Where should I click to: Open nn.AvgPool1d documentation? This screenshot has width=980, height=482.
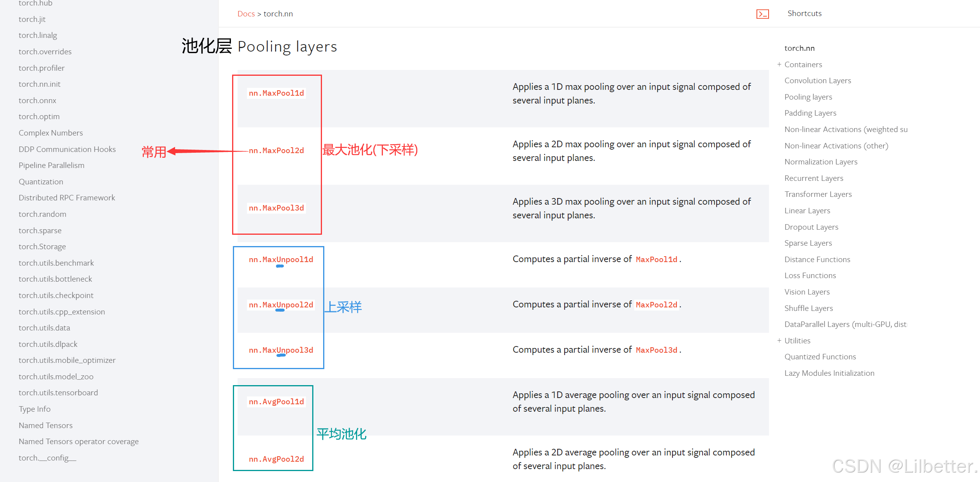[x=276, y=402]
